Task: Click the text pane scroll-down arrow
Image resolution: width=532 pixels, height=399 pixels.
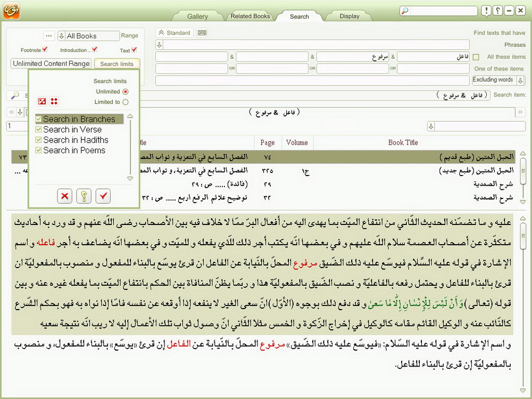Action: point(523,390)
